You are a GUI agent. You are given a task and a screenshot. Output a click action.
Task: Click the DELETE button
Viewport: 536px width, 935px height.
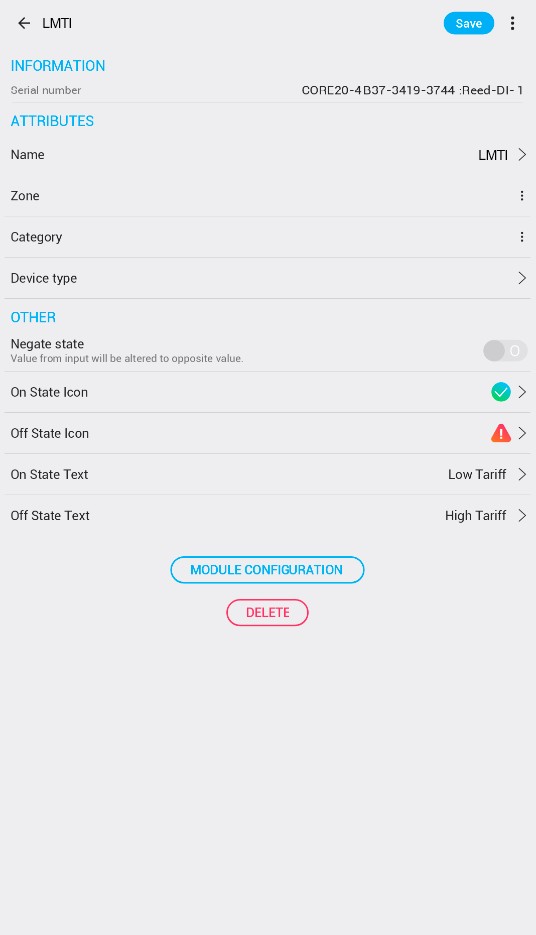[267, 612]
